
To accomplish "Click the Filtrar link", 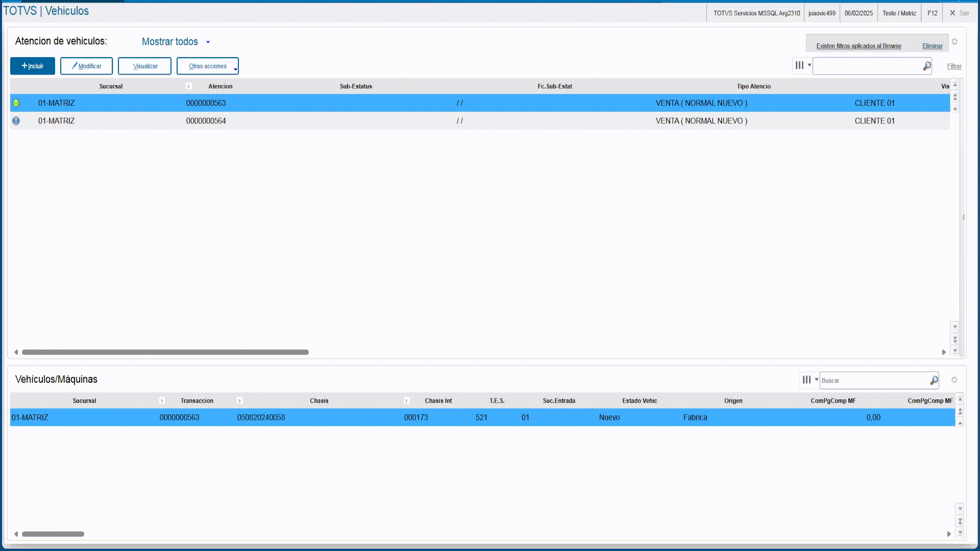I will point(954,66).
